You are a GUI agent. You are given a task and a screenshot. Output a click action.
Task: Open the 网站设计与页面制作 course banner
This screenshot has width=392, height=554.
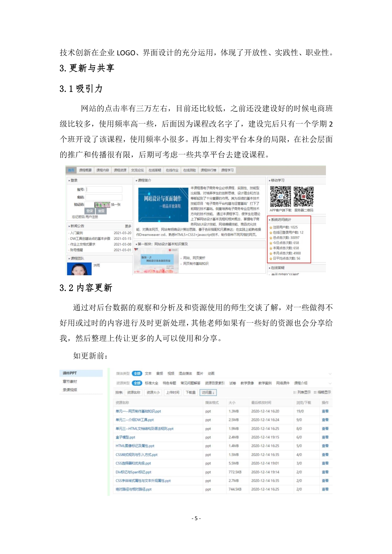163,205
